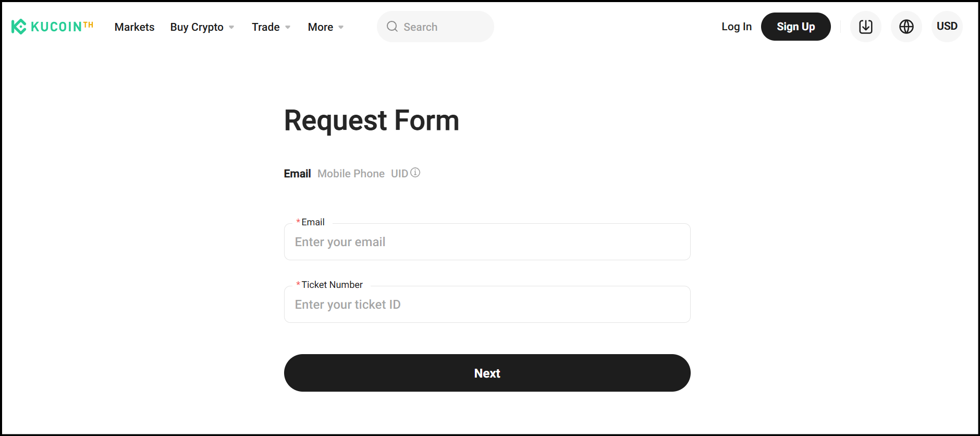Image resolution: width=980 pixels, height=436 pixels.
Task: Open the app download panel
Action: click(865, 27)
